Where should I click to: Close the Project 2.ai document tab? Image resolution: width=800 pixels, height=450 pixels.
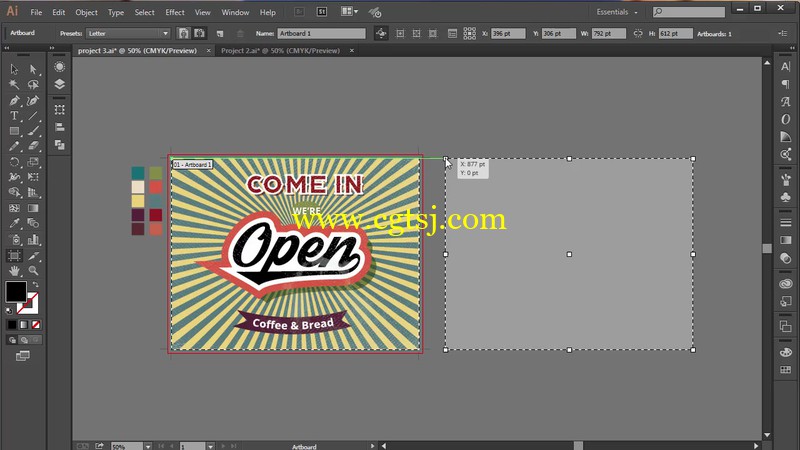[352, 51]
